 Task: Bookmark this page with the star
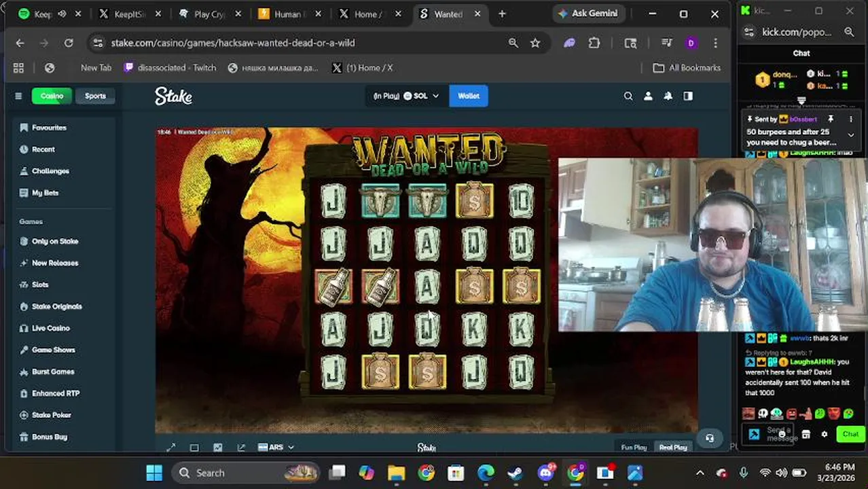pos(535,43)
